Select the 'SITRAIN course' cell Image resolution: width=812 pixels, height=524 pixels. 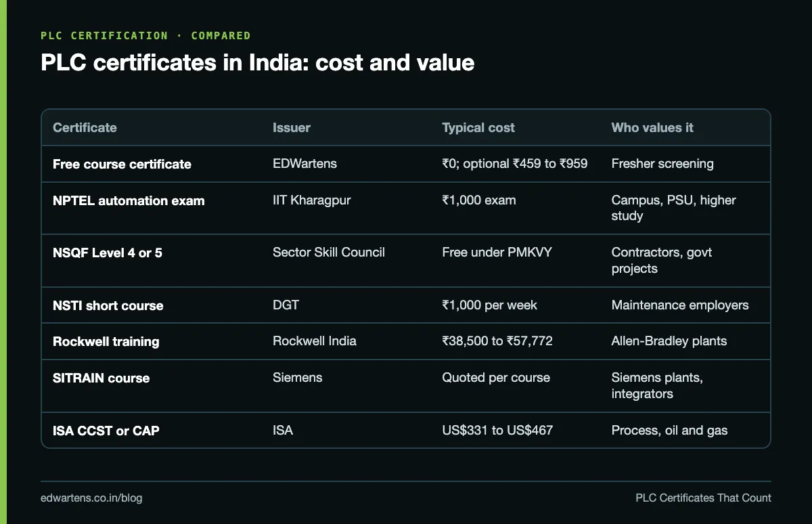[101, 378]
